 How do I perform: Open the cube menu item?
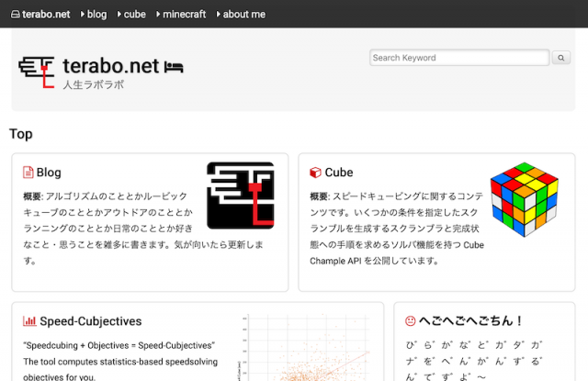coord(135,15)
